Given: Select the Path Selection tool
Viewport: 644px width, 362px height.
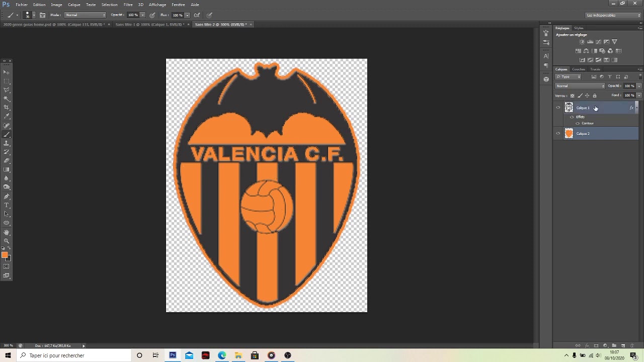Looking at the screenshot, I should [x=7, y=214].
